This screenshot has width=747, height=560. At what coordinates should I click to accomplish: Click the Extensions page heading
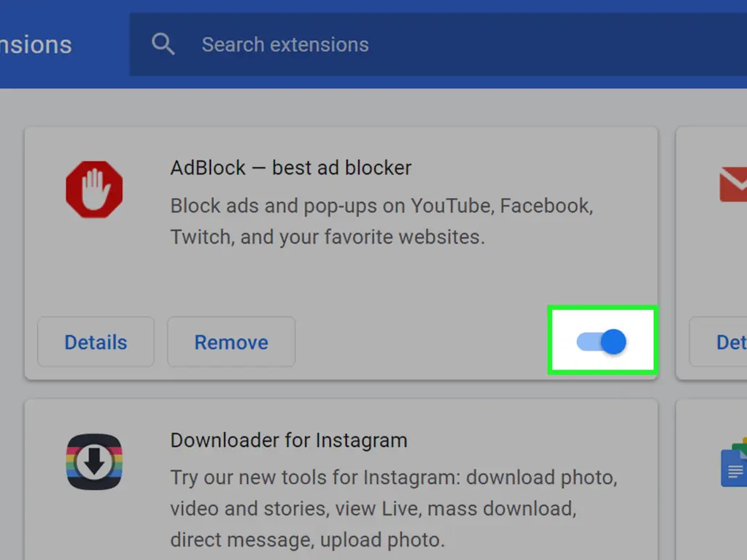[x=36, y=44]
